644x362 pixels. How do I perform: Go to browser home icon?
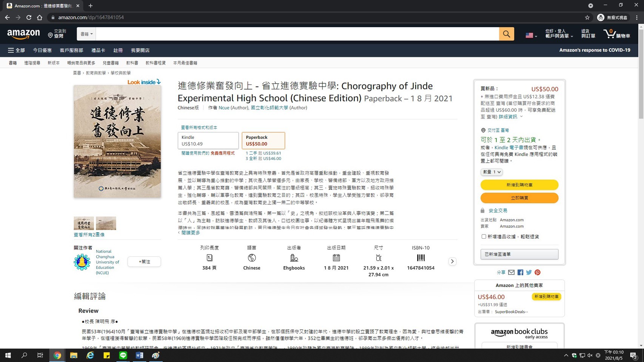click(x=39, y=17)
